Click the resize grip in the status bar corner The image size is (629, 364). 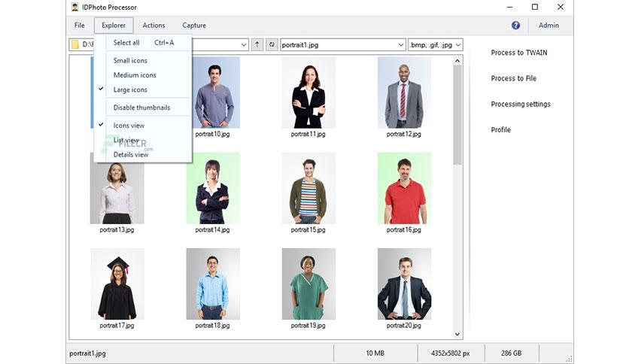tap(569, 359)
